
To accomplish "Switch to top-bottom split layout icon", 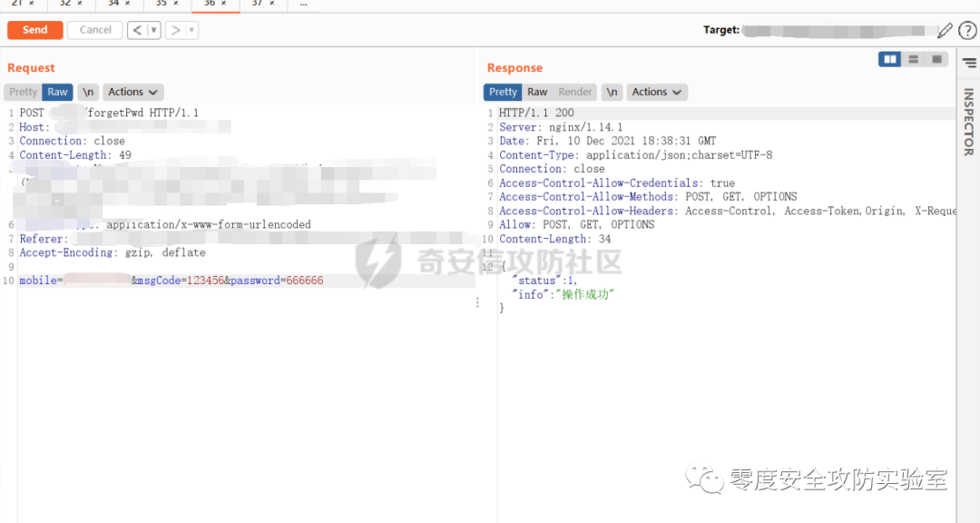I will click(913, 59).
